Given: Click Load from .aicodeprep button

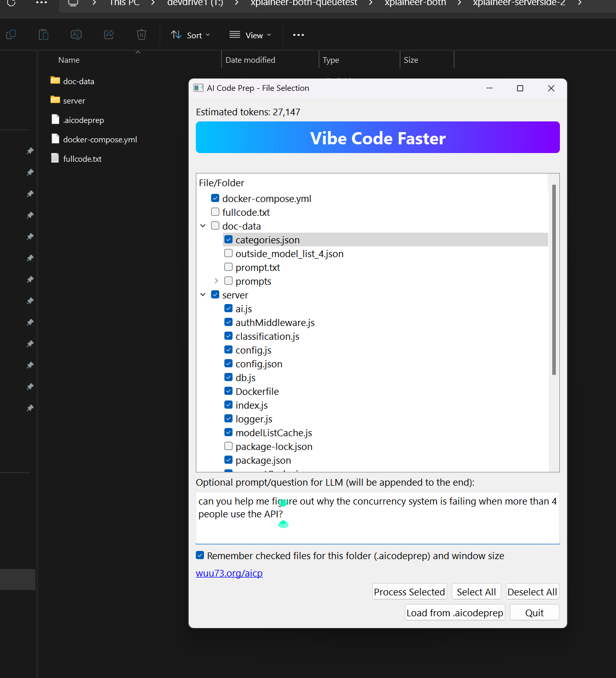Looking at the screenshot, I should click(455, 613).
